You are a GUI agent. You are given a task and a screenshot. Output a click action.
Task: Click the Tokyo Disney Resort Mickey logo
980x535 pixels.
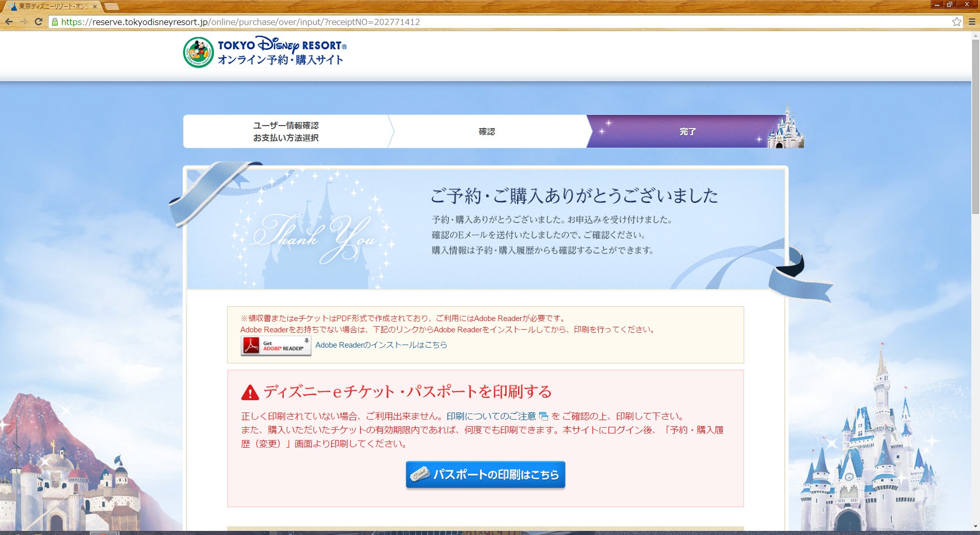tap(198, 52)
